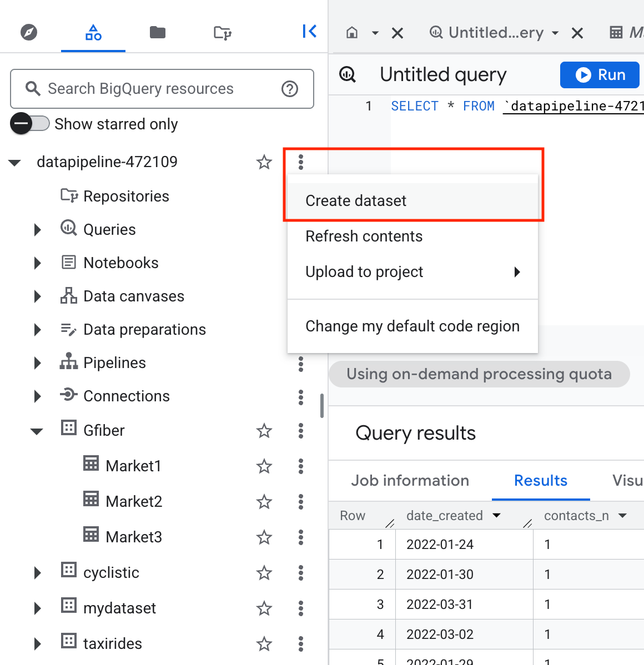Open taxirides three-dot actions menu
The image size is (644, 665).
click(x=301, y=644)
